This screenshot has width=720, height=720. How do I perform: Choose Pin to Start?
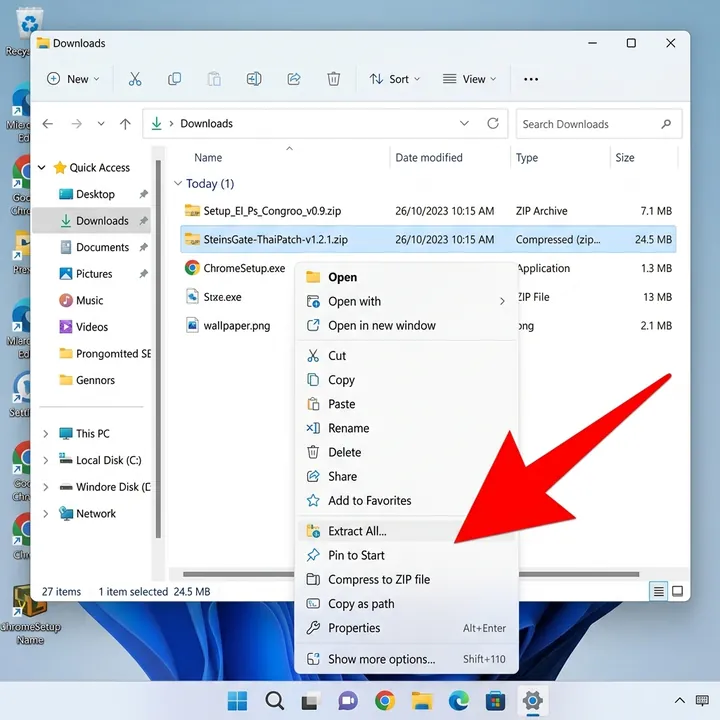pyautogui.click(x=406, y=555)
